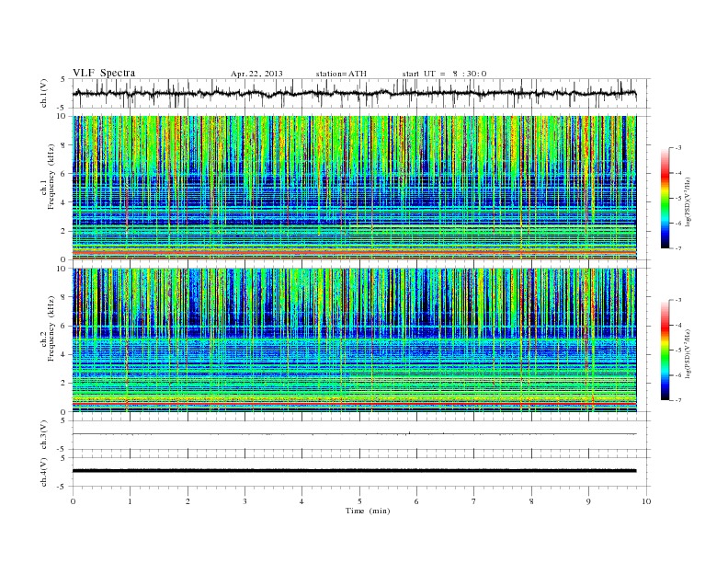Click the "4" tick on the time axis
Image resolution: width=728 pixels, height=563 pixels.
(x=301, y=501)
